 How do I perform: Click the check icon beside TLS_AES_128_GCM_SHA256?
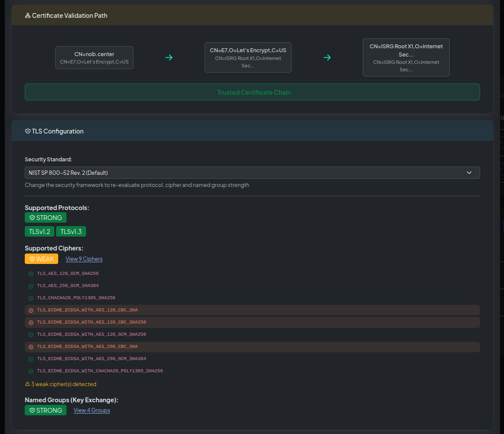[x=31, y=274]
